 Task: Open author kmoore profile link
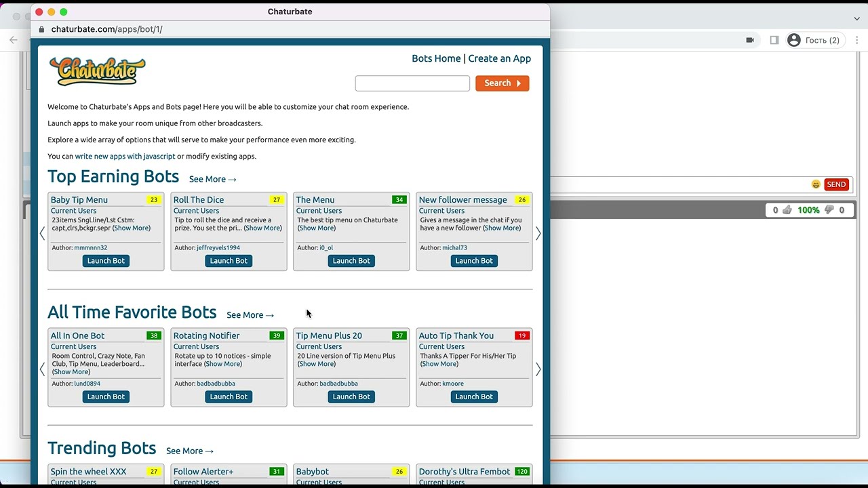[453, 384]
